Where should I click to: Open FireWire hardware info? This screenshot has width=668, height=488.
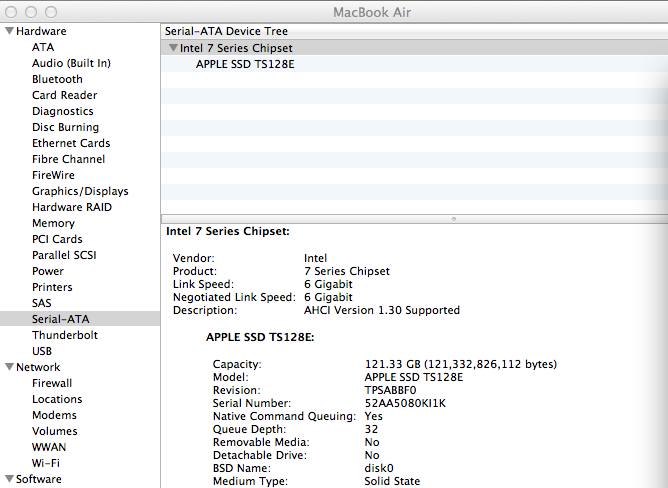[53, 175]
